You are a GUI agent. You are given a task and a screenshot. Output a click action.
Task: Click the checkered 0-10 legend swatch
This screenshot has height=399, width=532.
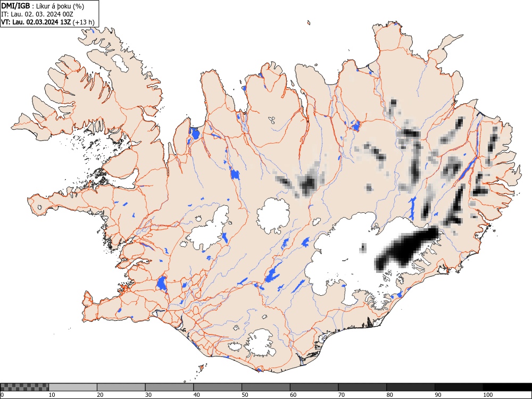24,387
